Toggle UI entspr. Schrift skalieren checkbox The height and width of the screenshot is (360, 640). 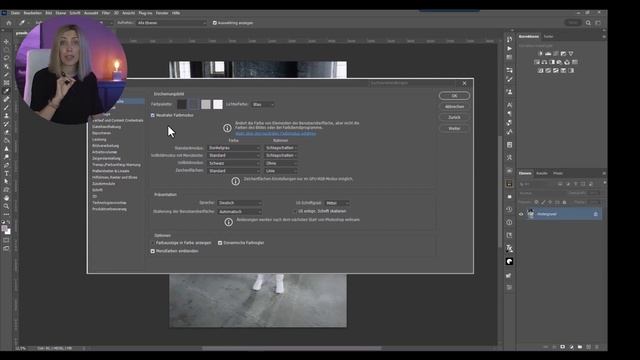pos(295,211)
